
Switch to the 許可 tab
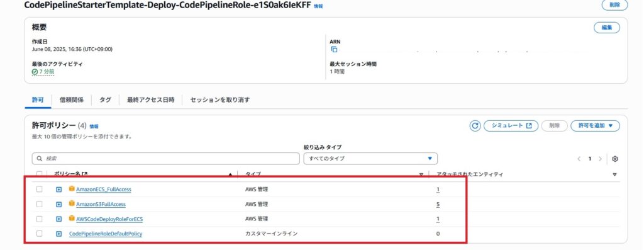38,100
